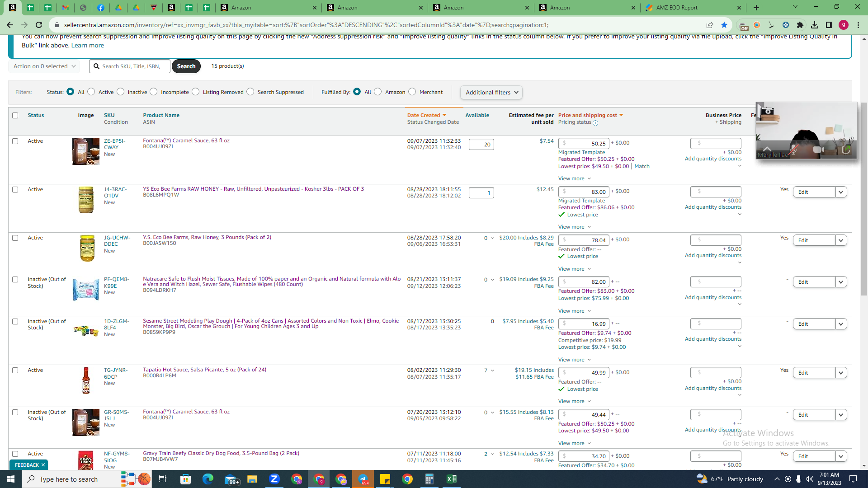
Task: Choose the Inactive status filter
Action: (121, 92)
